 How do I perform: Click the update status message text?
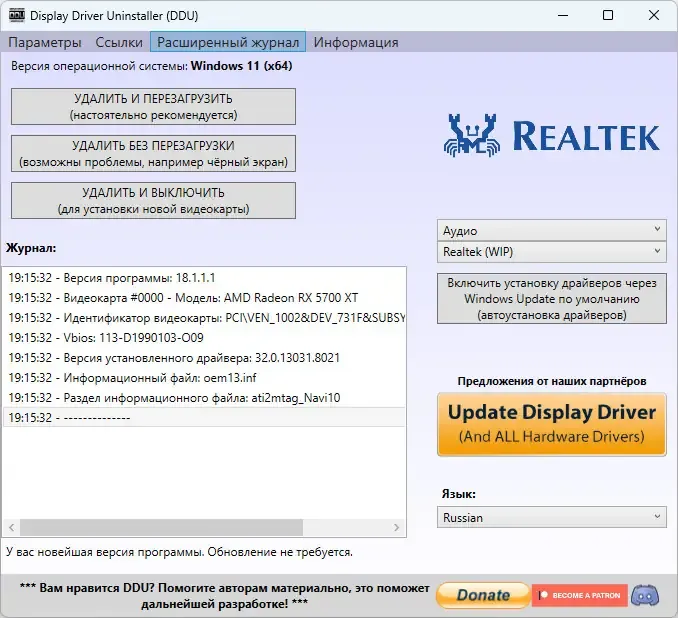(x=179, y=552)
